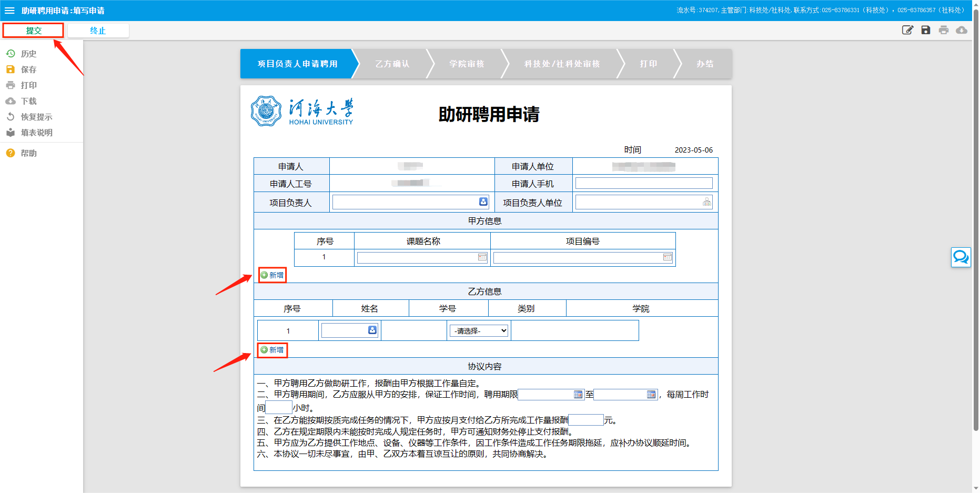This screenshot has height=493, width=980.
Task: Click the person picker icon in 项目负责人 field
Action: (x=483, y=202)
